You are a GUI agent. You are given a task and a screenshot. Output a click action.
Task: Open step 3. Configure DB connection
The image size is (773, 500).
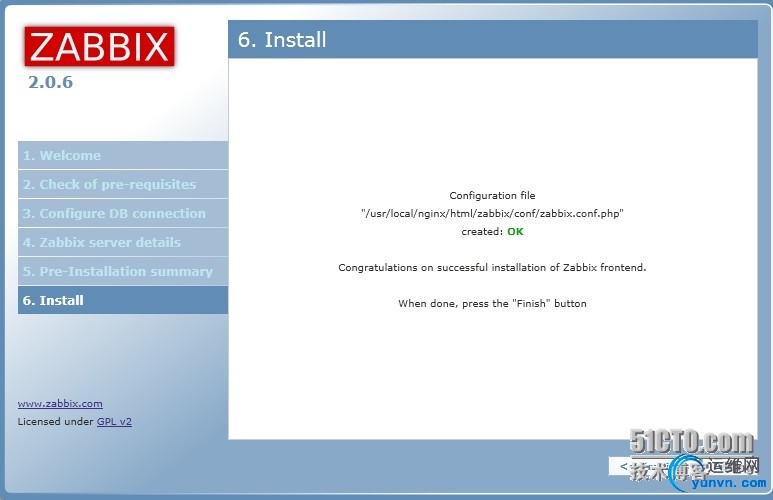(x=123, y=214)
